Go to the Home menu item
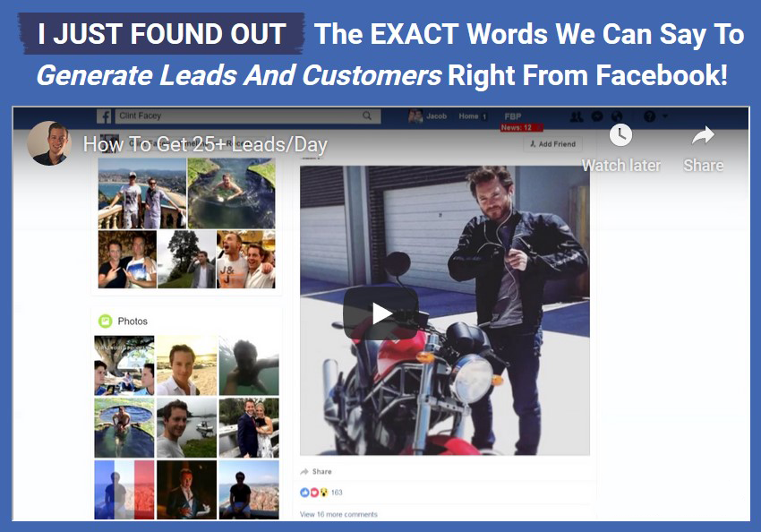Image resolution: width=761 pixels, height=532 pixels. point(468,116)
